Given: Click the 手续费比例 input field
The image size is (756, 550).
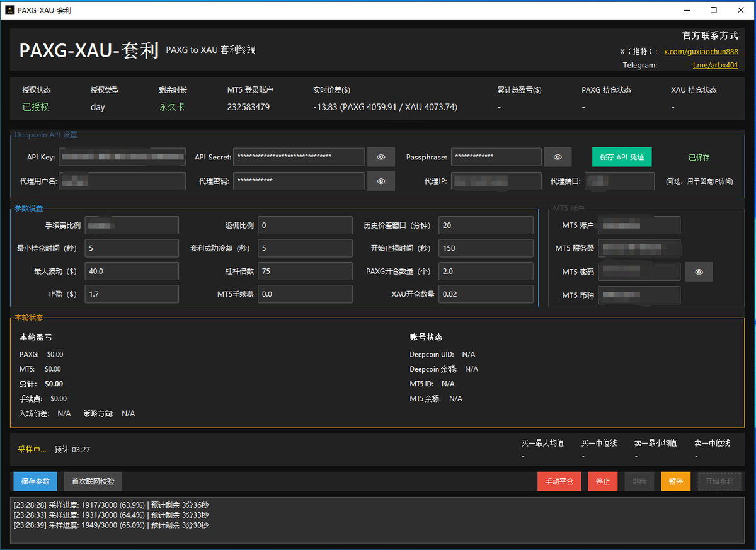Looking at the screenshot, I should pos(132,226).
